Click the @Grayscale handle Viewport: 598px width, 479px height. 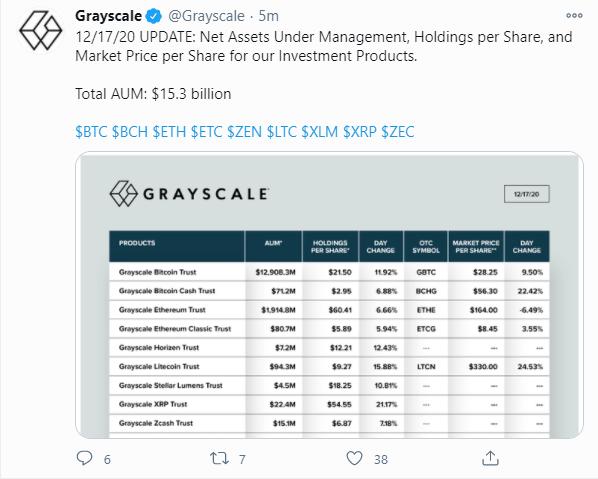pyautogui.click(x=206, y=16)
